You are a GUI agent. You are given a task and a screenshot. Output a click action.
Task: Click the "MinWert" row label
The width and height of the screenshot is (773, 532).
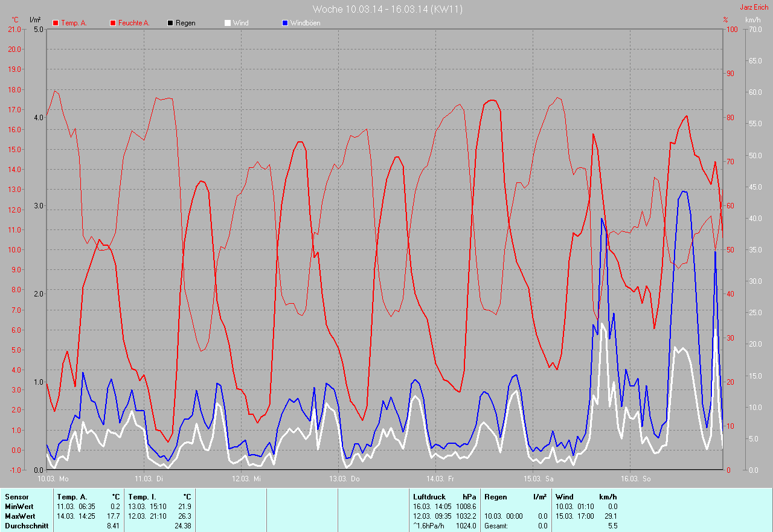pos(19,507)
